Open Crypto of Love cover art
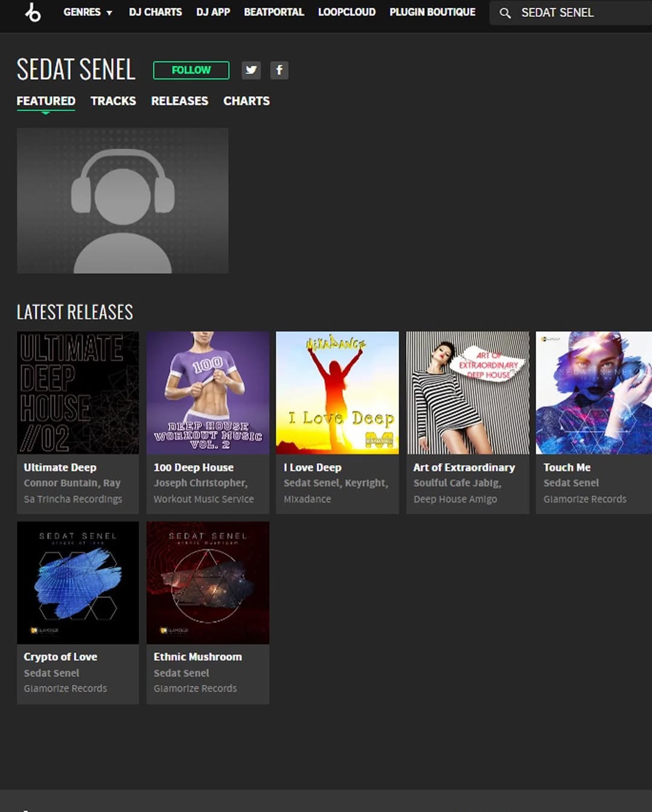652x812 pixels. tap(78, 582)
